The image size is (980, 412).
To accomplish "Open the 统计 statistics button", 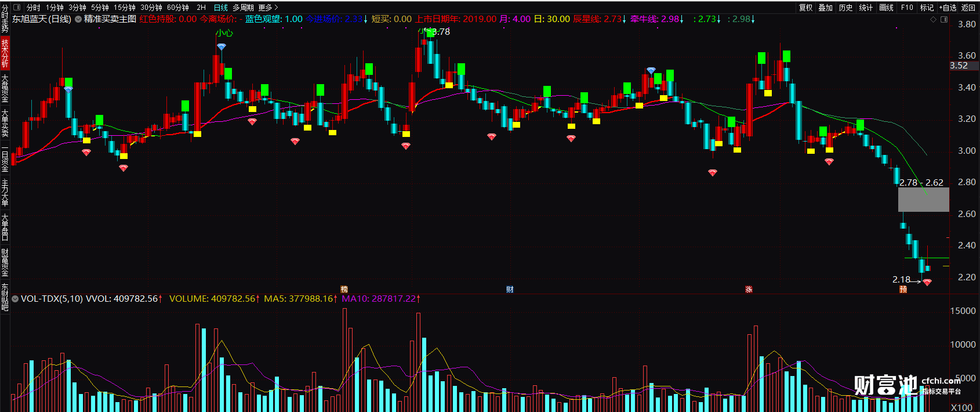I will click(x=866, y=8).
